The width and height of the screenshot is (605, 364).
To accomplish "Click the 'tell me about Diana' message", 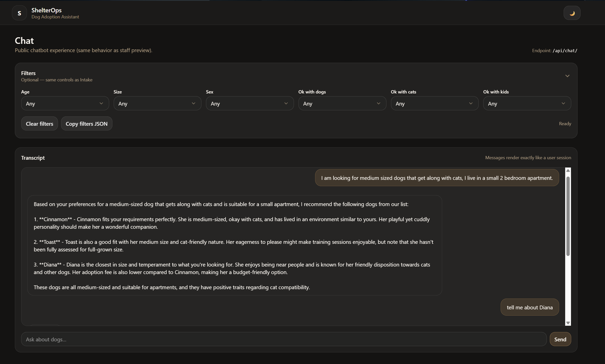I will [530, 307].
